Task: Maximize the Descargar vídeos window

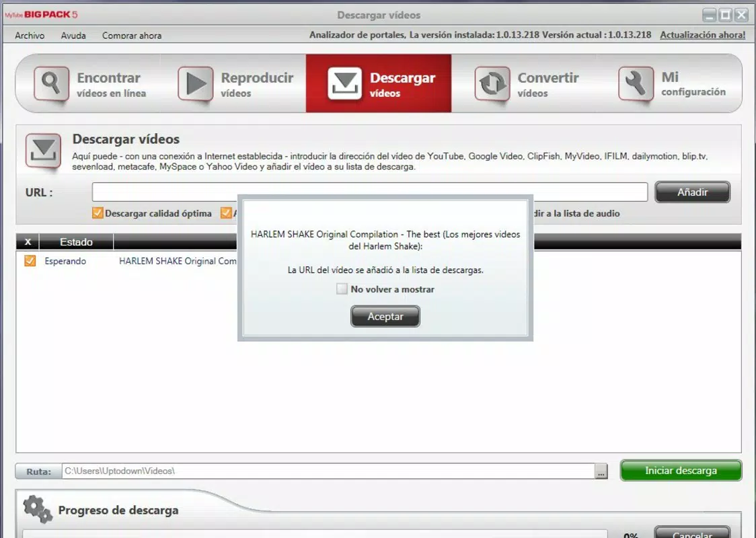Action: point(724,15)
